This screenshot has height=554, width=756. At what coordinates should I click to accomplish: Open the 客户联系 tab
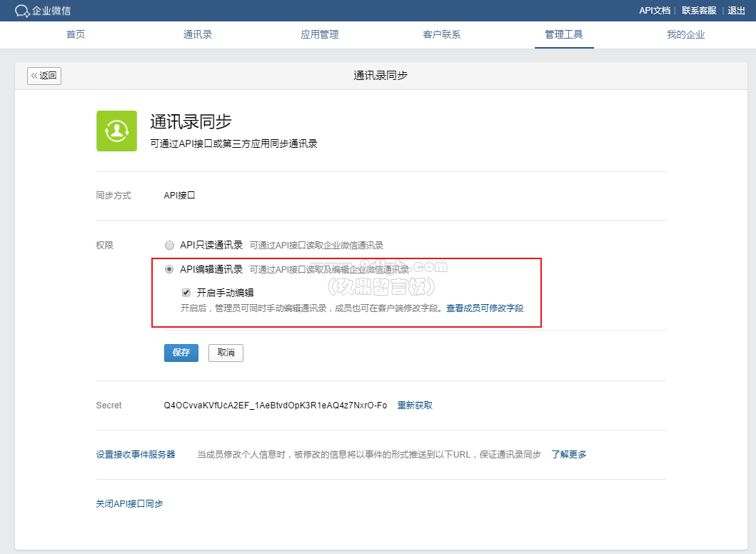click(442, 34)
